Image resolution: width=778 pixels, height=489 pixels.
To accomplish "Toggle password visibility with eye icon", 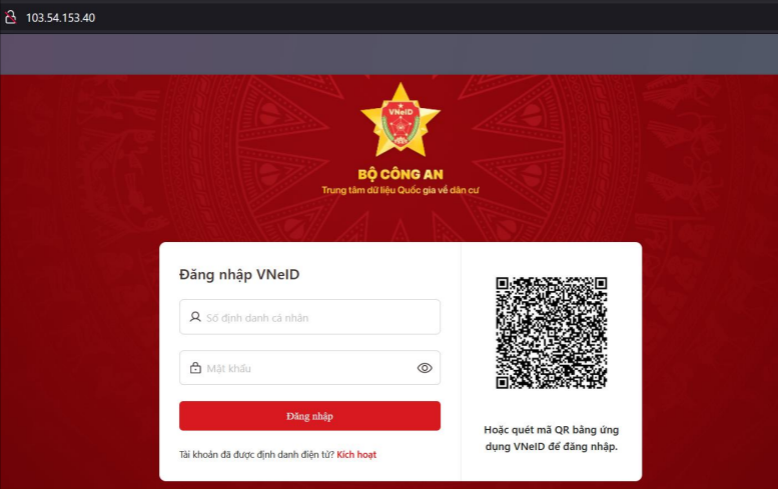I will coord(424,368).
